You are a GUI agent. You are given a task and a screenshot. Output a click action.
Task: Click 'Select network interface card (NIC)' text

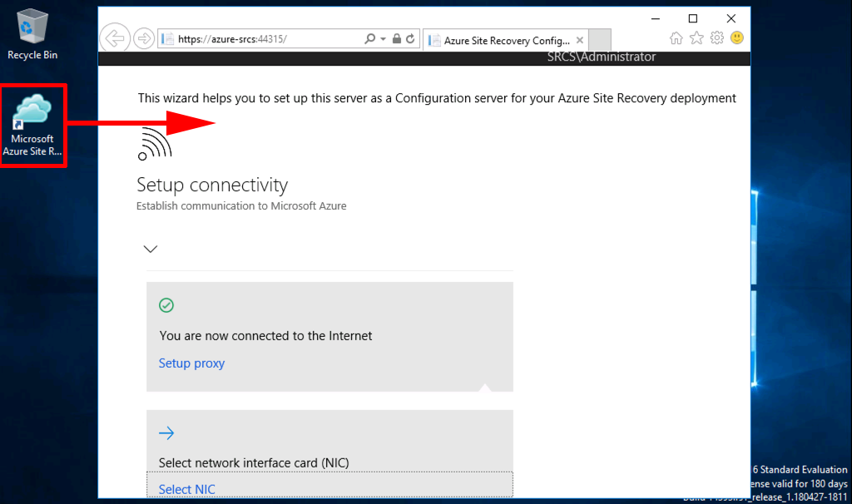click(x=254, y=462)
